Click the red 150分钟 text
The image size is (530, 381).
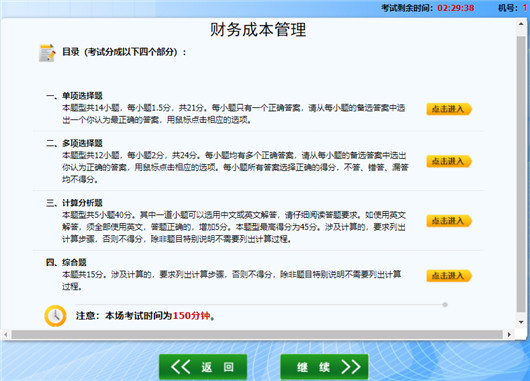coord(192,315)
